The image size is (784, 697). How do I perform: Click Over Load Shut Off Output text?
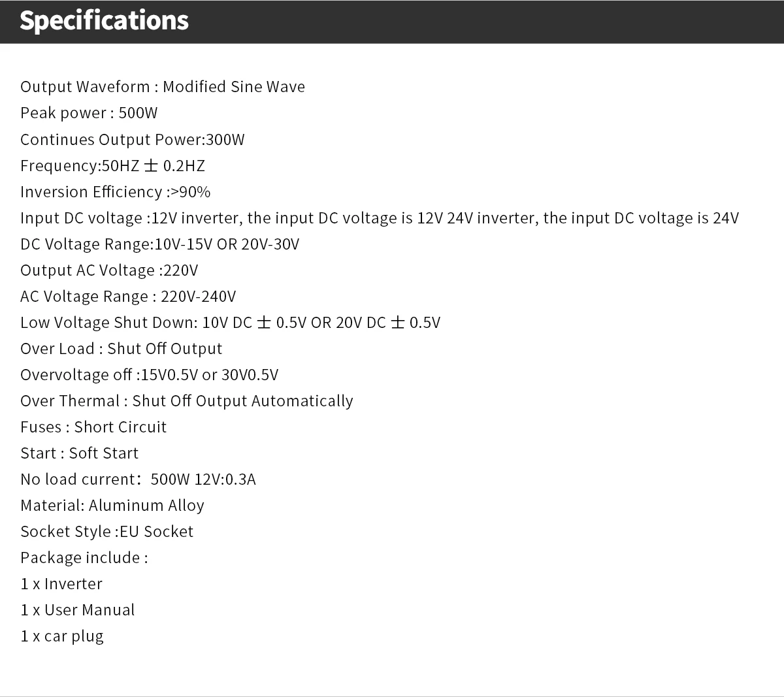pyautogui.click(x=122, y=349)
